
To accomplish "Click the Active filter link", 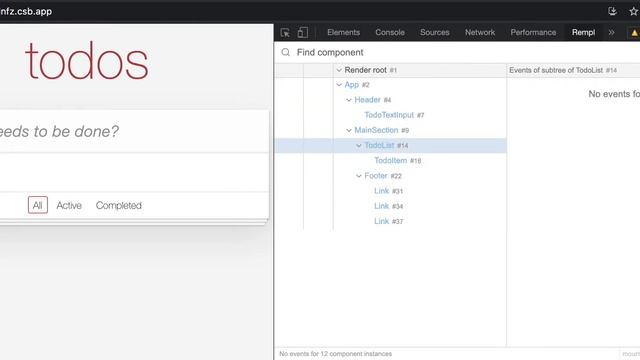I will pyautogui.click(x=69, y=205).
